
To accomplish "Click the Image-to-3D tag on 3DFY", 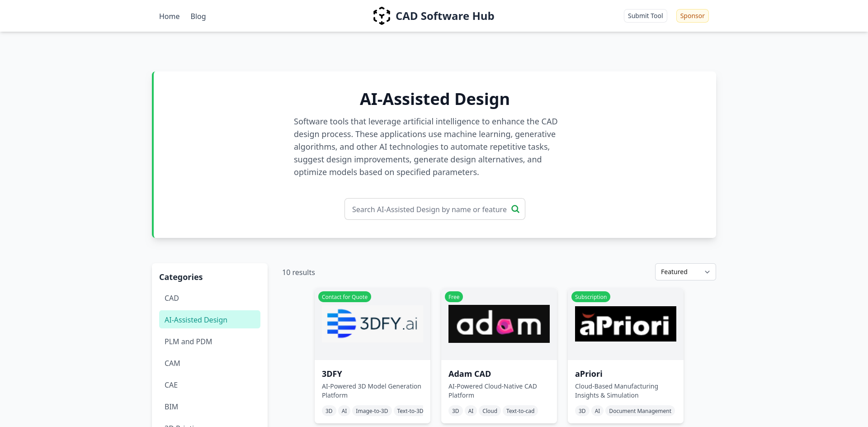I will (x=372, y=411).
